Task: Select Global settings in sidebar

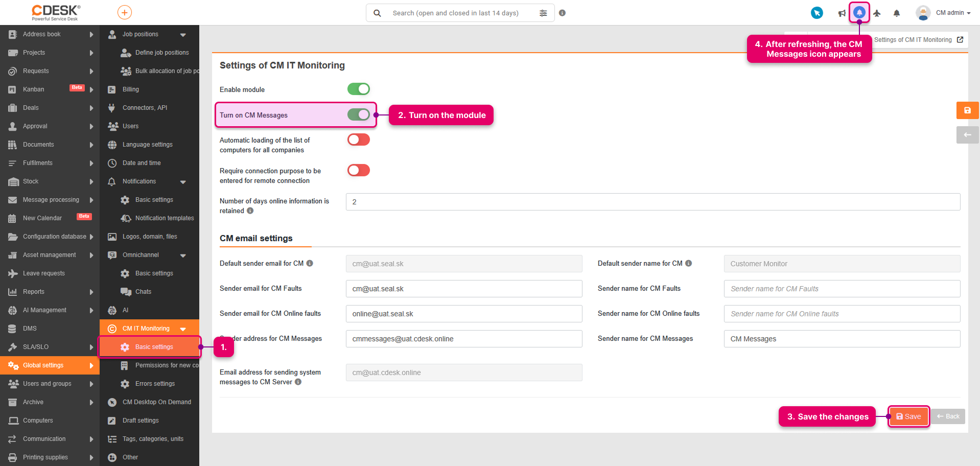Action: coord(50,365)
